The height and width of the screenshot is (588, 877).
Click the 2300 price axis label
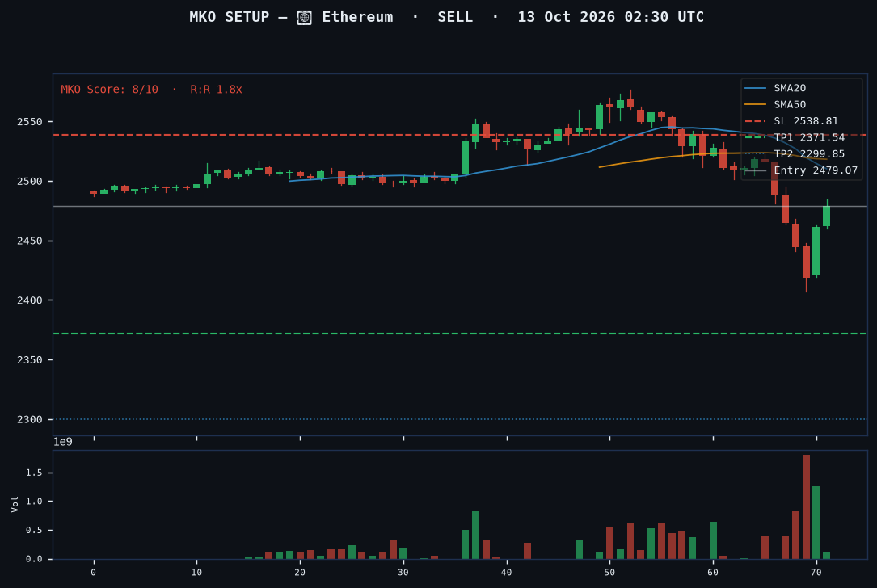pyautogui.click(x=29, y=420)
